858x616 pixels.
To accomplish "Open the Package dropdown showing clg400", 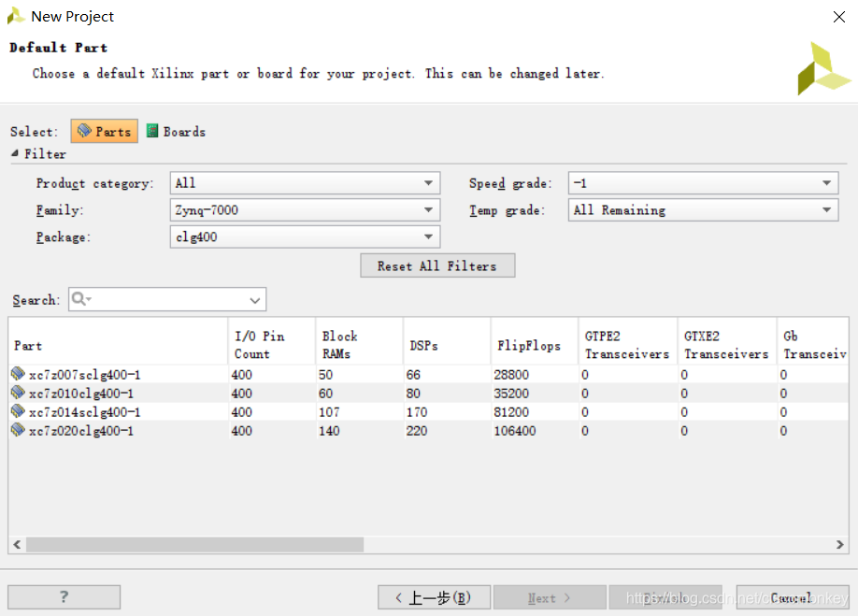I will [x=305, y=236].
